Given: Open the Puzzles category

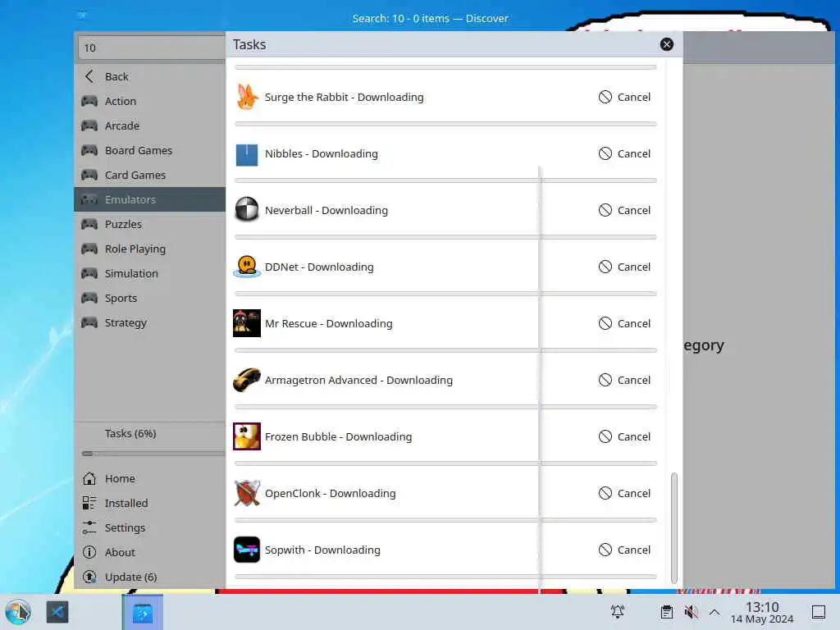Looking at the screenshot, I should [150, 224].
